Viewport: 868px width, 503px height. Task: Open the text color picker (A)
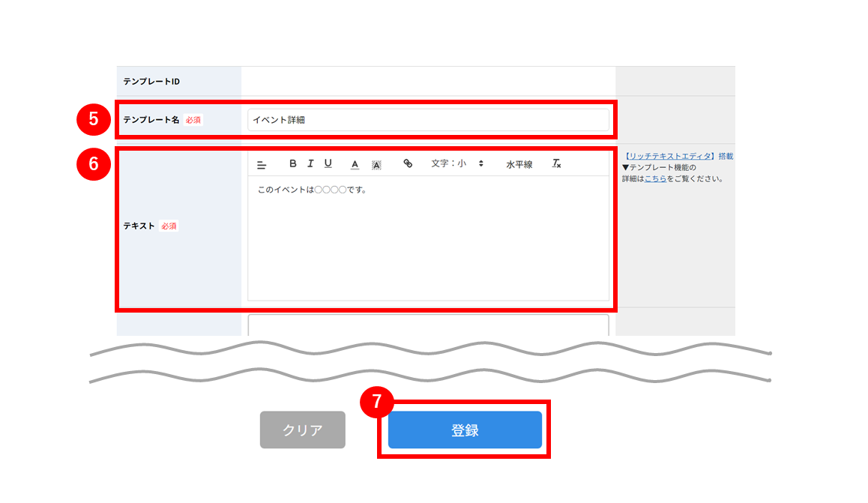(355, 164)
